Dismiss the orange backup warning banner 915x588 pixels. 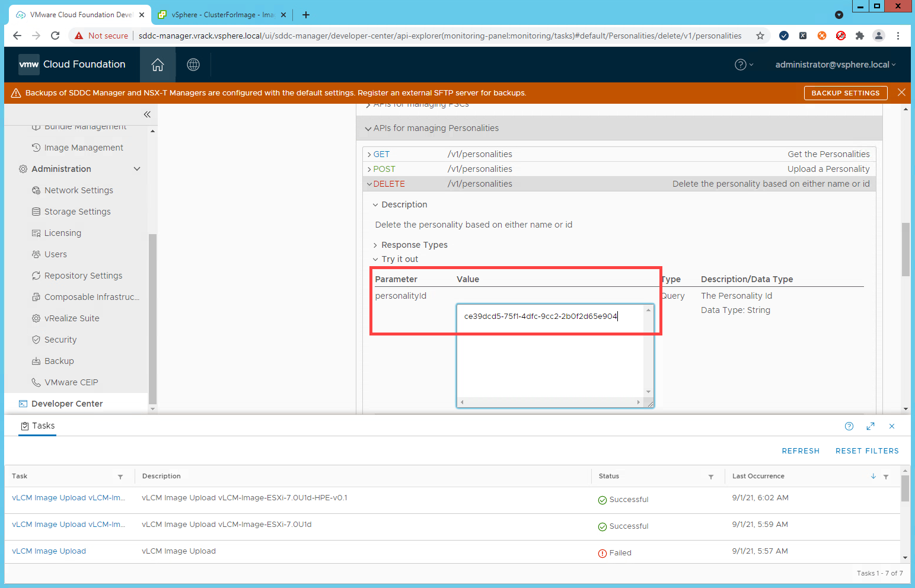901,92
